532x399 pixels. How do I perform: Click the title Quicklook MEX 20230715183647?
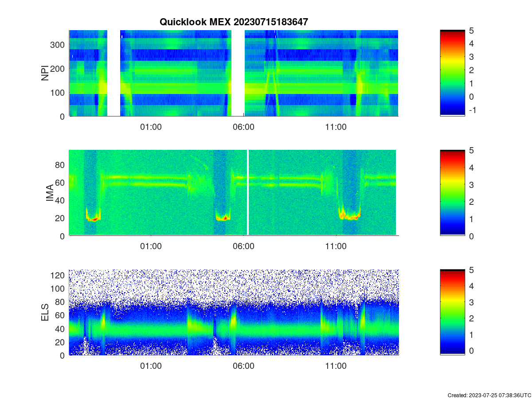click(234, 22)
